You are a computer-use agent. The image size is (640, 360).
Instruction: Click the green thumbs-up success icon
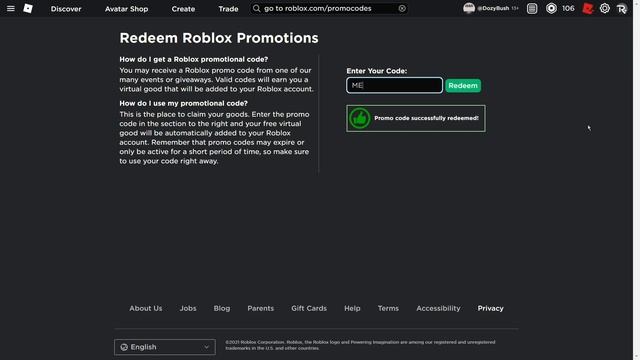pos(360,118)
